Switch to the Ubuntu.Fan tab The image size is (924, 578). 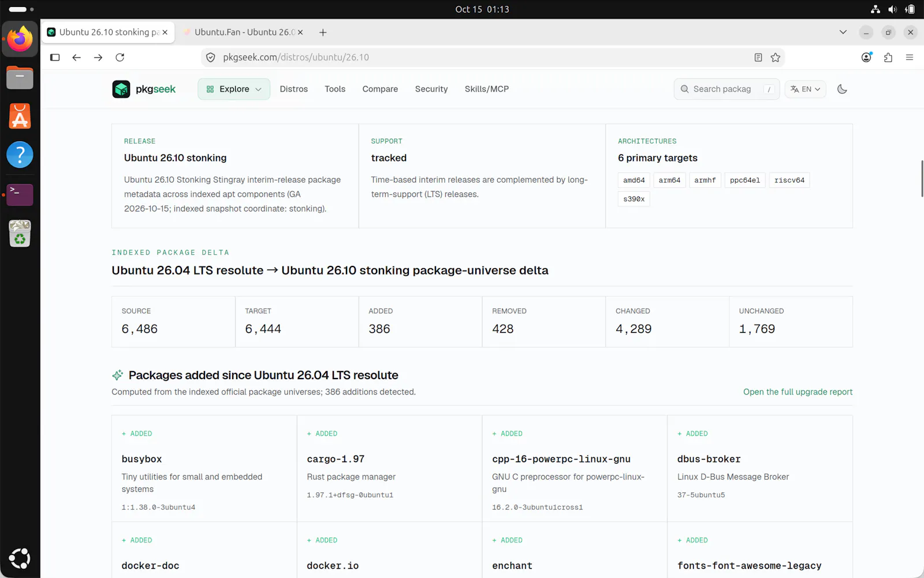click(243, 32)
